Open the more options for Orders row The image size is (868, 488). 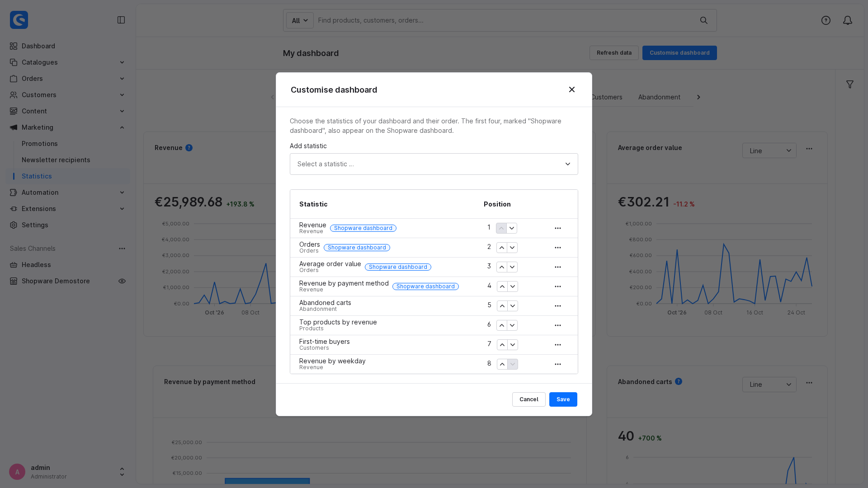(558, 248)
